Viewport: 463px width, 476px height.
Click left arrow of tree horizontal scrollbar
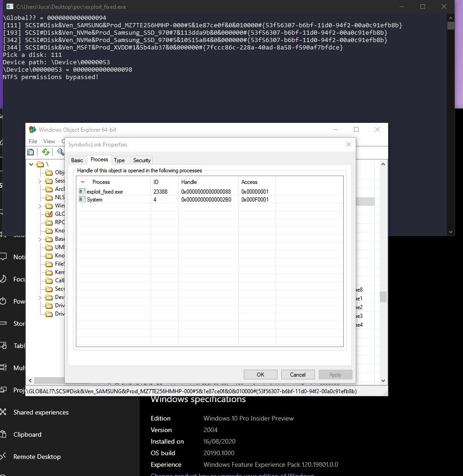(x=30, y=380)
